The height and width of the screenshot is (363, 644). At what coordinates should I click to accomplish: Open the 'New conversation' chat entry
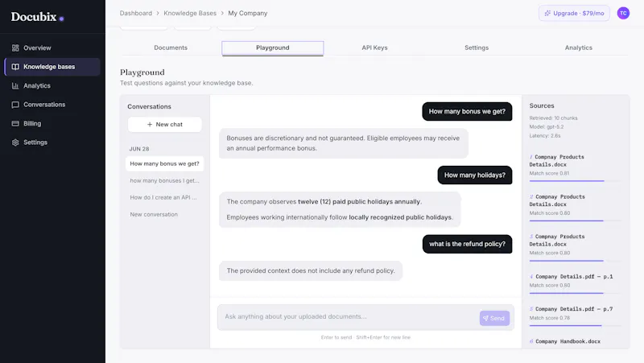(165, 214)
